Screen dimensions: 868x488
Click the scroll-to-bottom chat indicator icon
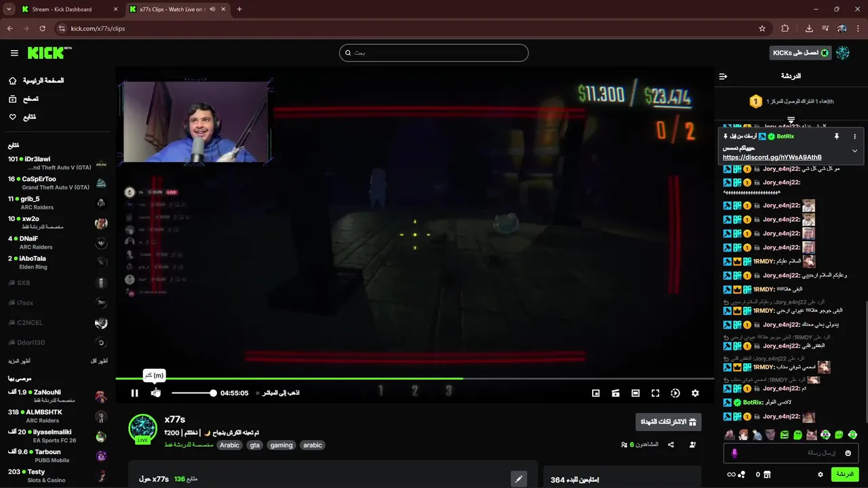click(791, 120)
